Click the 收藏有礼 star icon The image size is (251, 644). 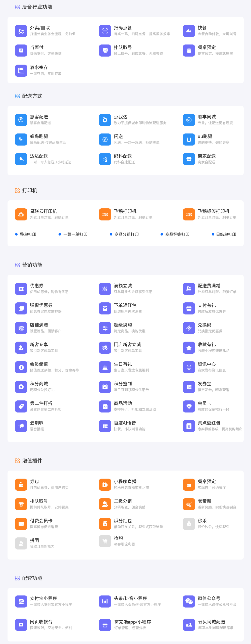[189, 348]
